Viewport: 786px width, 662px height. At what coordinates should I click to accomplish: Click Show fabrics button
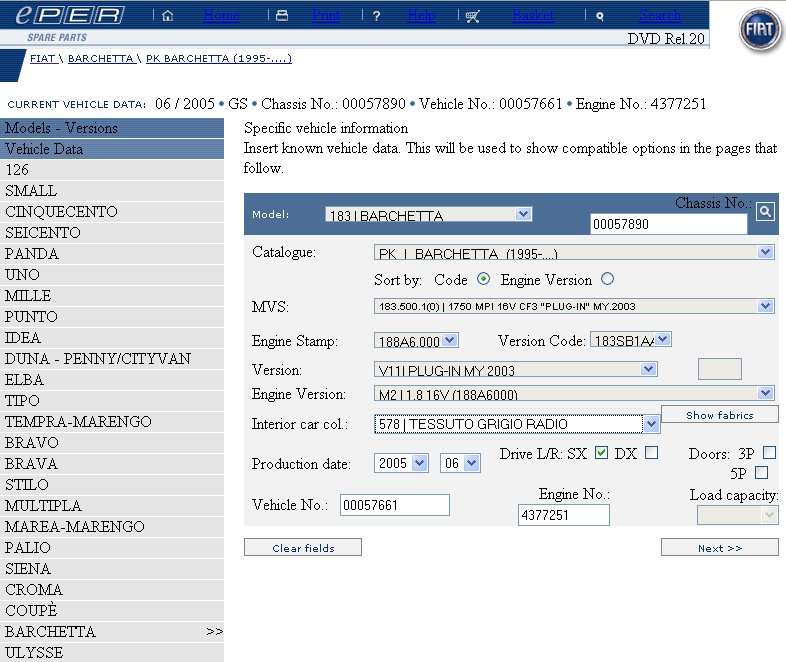click(719, 415)
